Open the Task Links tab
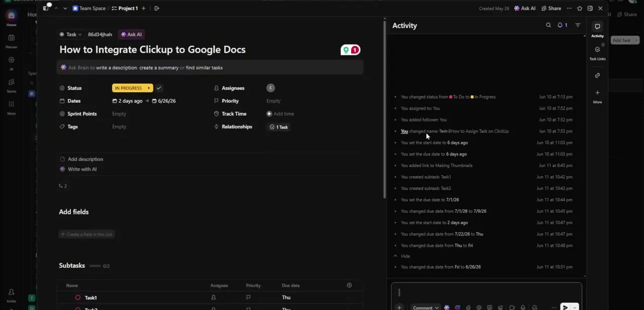 pos(597,53)
